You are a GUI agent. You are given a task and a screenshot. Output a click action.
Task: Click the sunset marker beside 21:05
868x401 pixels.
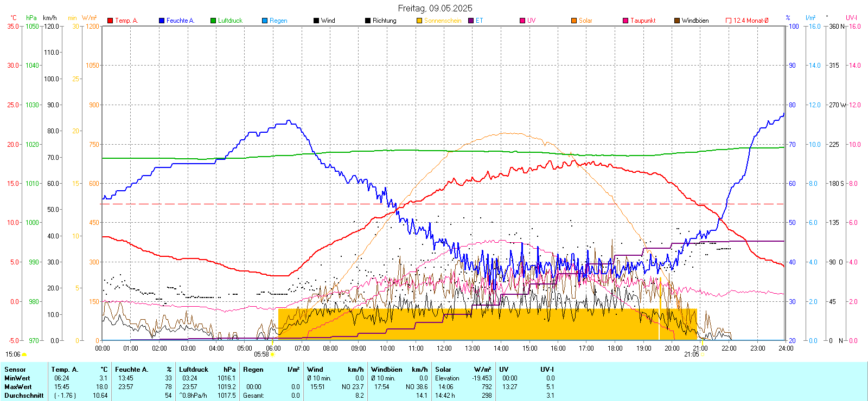703,354
